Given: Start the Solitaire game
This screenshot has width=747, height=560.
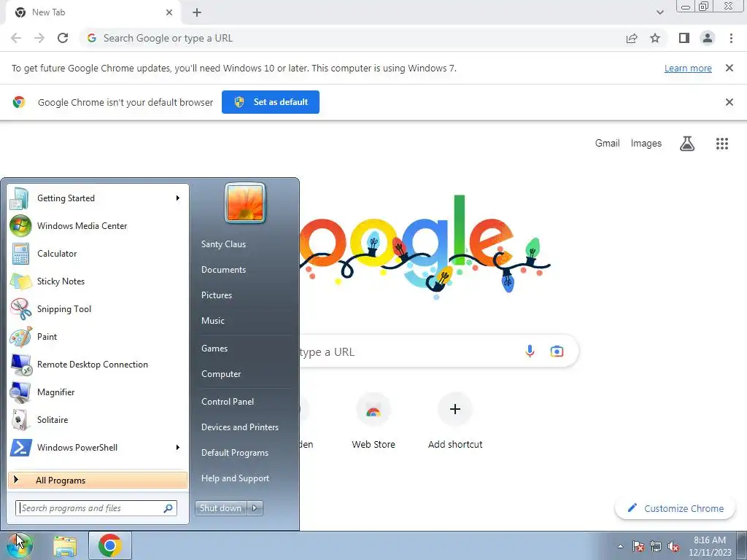Looking at the screenshot, I should 98,419.
